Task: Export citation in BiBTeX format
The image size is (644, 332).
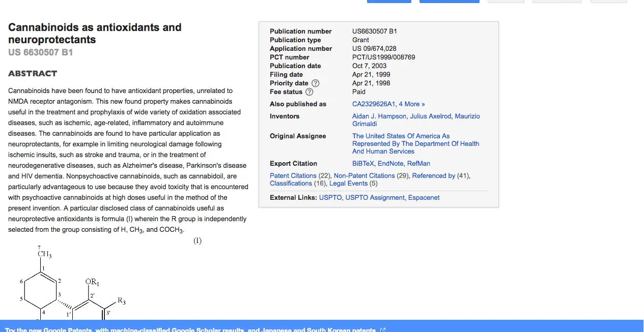Action: 363,164
